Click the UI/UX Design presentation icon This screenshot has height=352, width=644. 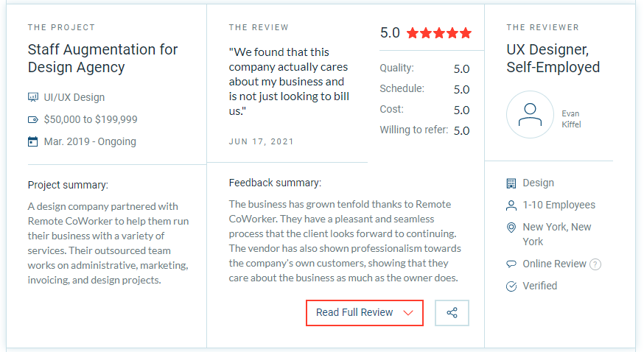pos(33,97)
